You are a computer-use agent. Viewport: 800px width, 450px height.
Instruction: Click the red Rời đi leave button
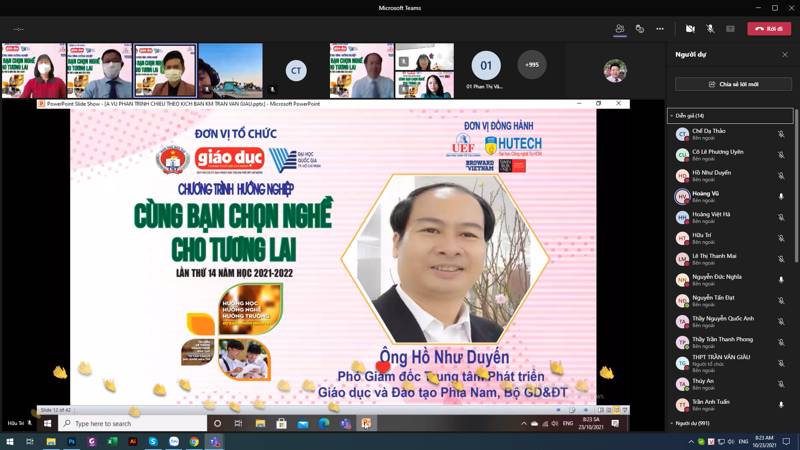click(x=769, y=29)
